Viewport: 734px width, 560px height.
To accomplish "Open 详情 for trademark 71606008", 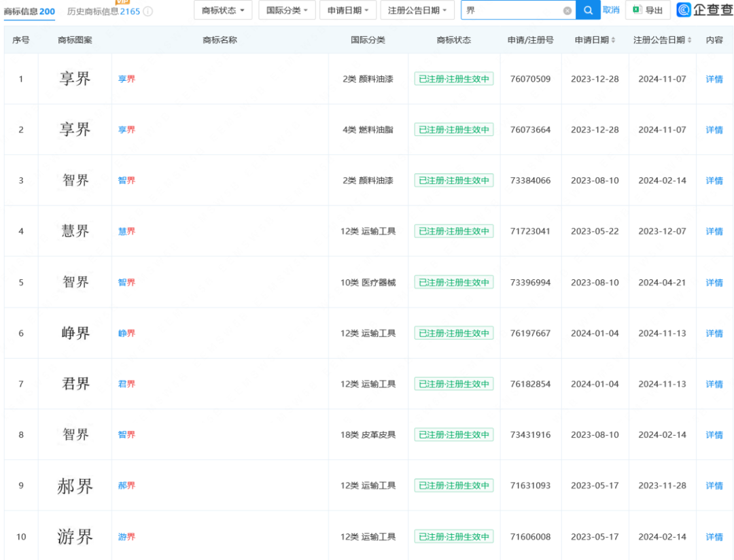I will click(x=714, y=537).
